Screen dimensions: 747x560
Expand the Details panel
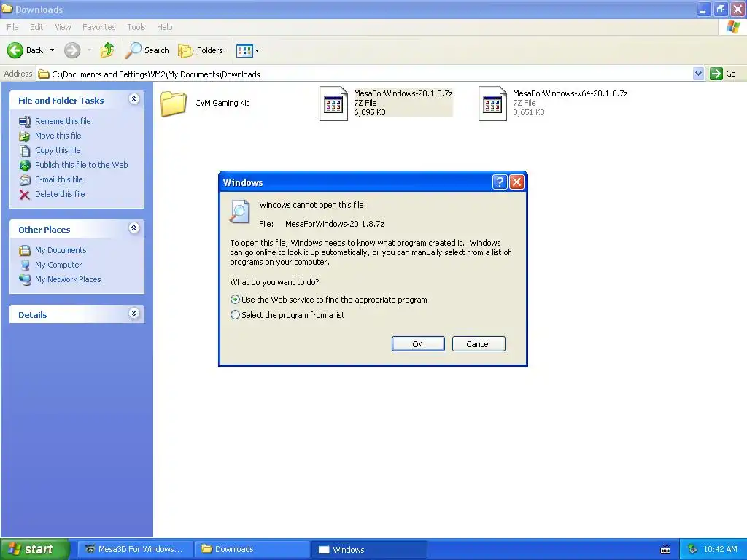point(134,314)
